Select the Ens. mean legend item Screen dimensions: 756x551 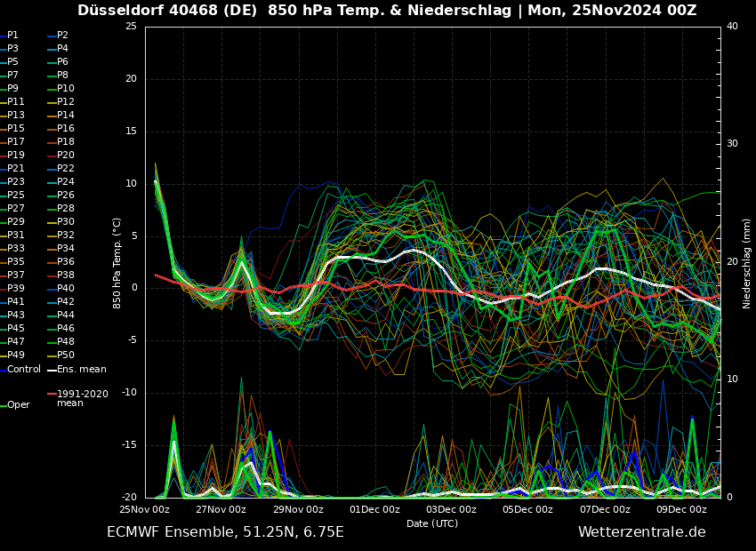(x=81, y=369)
